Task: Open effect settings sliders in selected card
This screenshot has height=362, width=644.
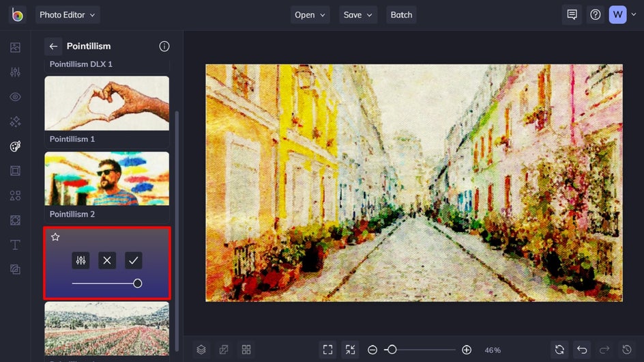Action: click(80, 260)
